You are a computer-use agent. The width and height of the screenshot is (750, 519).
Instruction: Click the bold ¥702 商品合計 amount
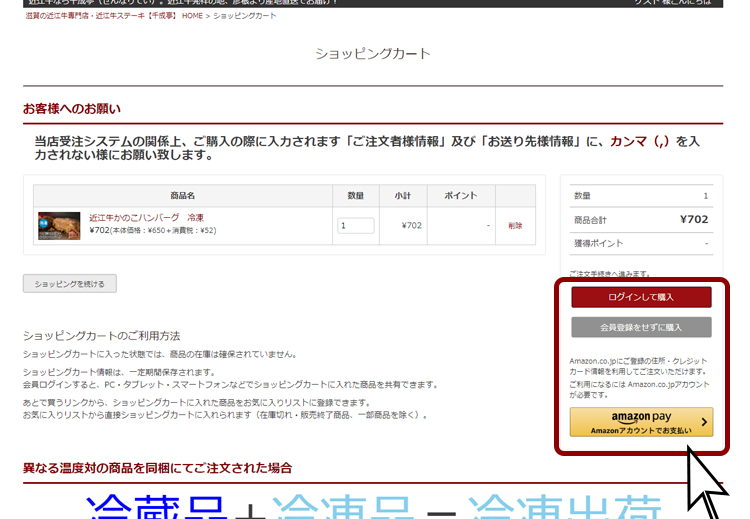tap(693, 220)
